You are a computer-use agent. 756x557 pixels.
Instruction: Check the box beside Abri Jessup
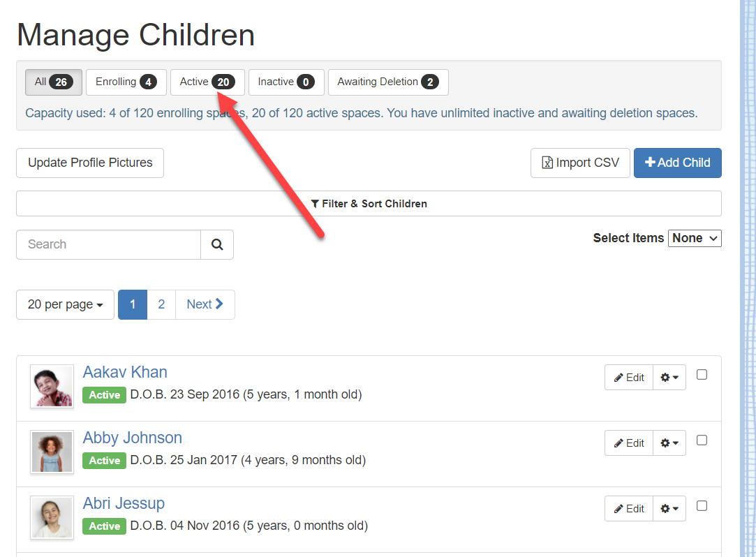702,506
